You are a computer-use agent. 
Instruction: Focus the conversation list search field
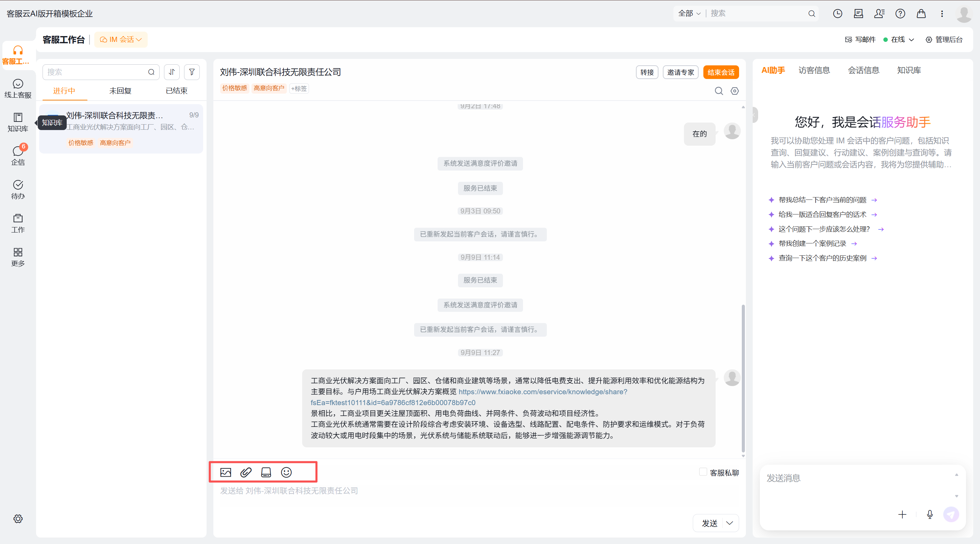coord(101,72)
